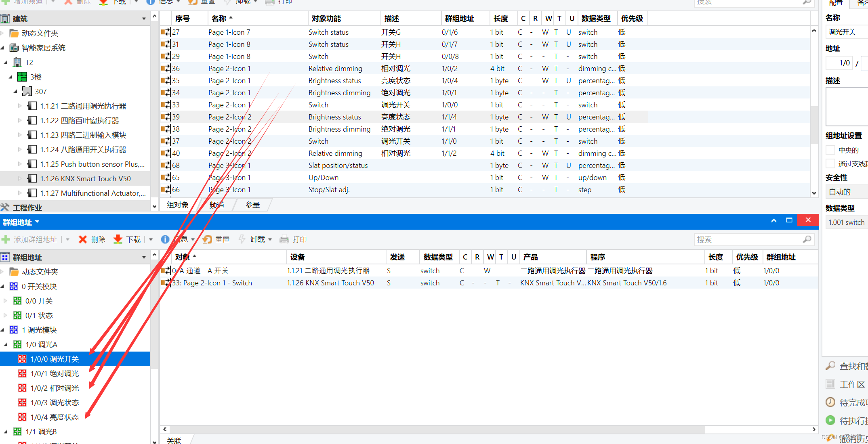Expand the 0/0 开关 middle group
The width and height of the screenshot is (868, 444).
coord(6,301)
